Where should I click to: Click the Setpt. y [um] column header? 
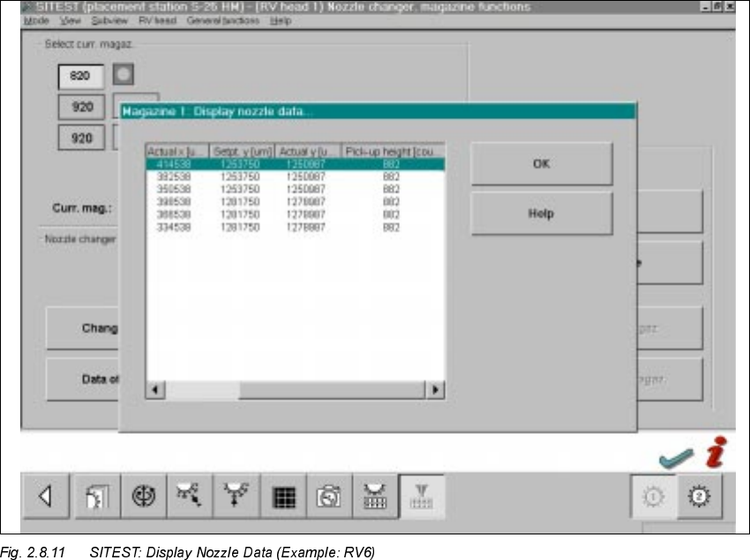(242, 152)
